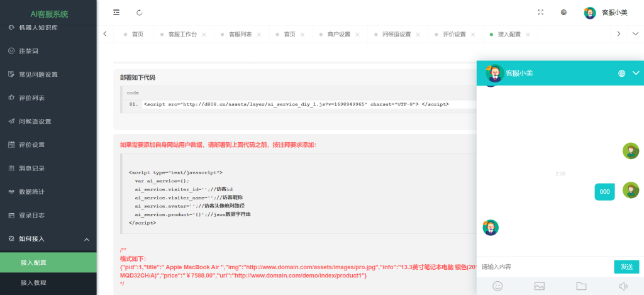The image size is (644, 295).
Task: Open 机器人知识库 in the sidebar
Action: click(48, 28)
